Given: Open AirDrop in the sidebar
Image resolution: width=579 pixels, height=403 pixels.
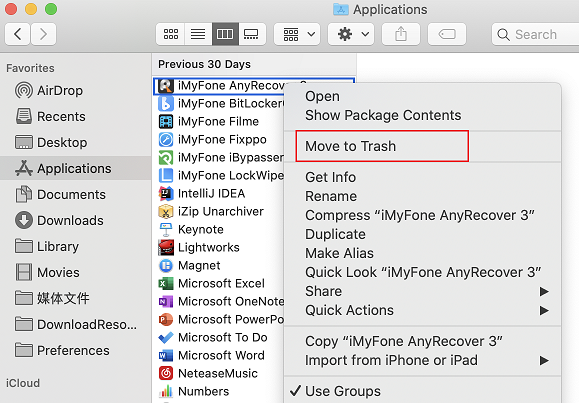Looking at the screenshot, I should point(49,90).
